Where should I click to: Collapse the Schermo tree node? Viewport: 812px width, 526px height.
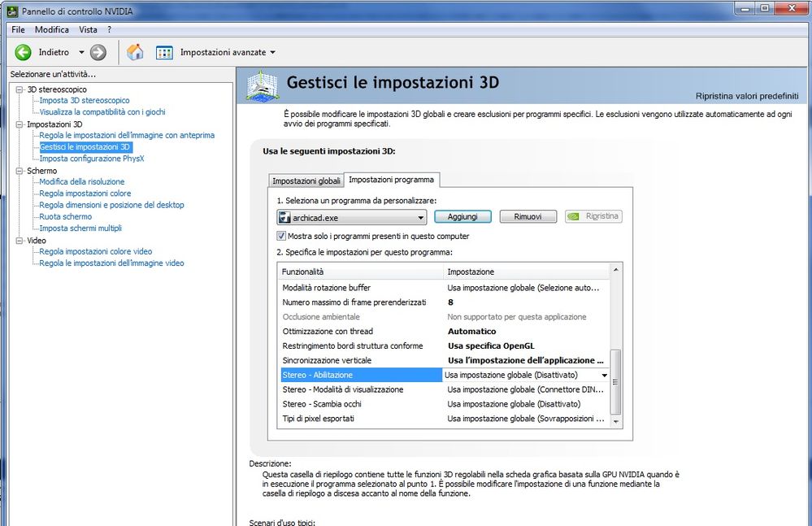click(20, 171)
